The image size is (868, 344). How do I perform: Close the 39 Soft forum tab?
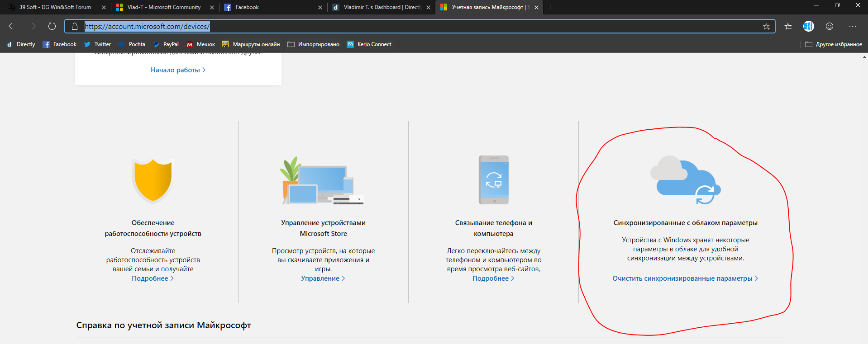pos(104,7)
